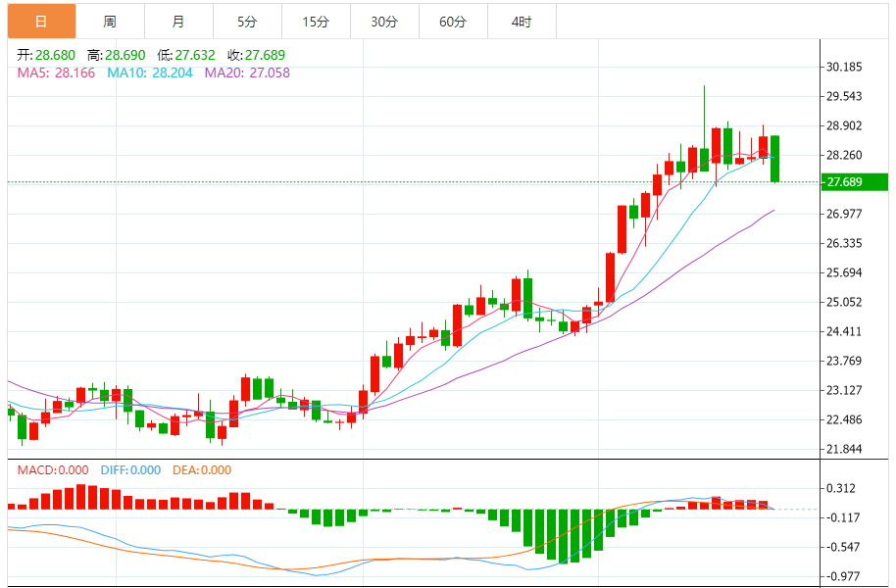Click the 24.411 price axis label

(844, 331)
